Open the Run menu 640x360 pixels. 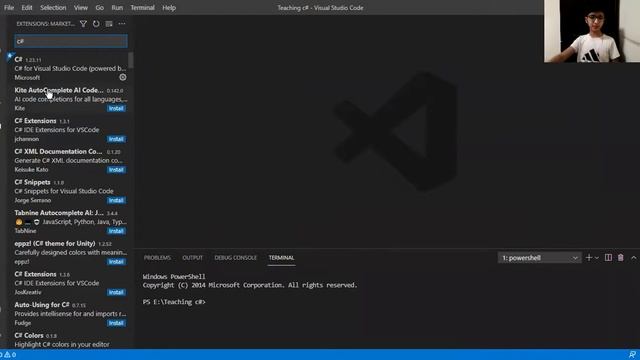117,8
